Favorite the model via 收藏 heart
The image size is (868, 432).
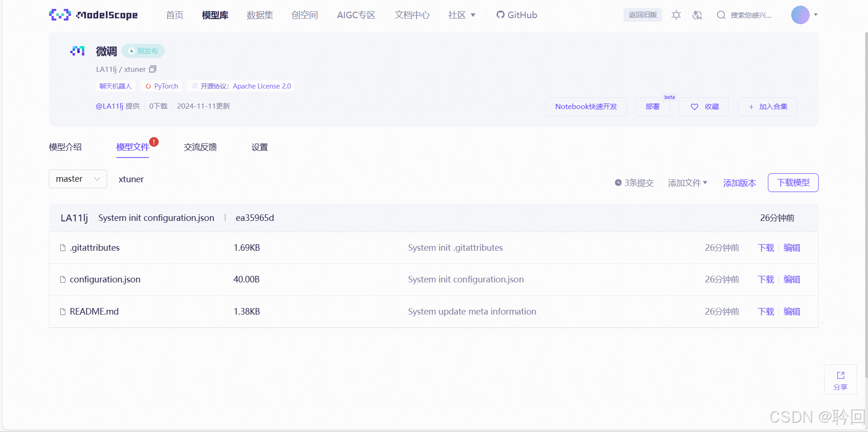tap(704, 106)
